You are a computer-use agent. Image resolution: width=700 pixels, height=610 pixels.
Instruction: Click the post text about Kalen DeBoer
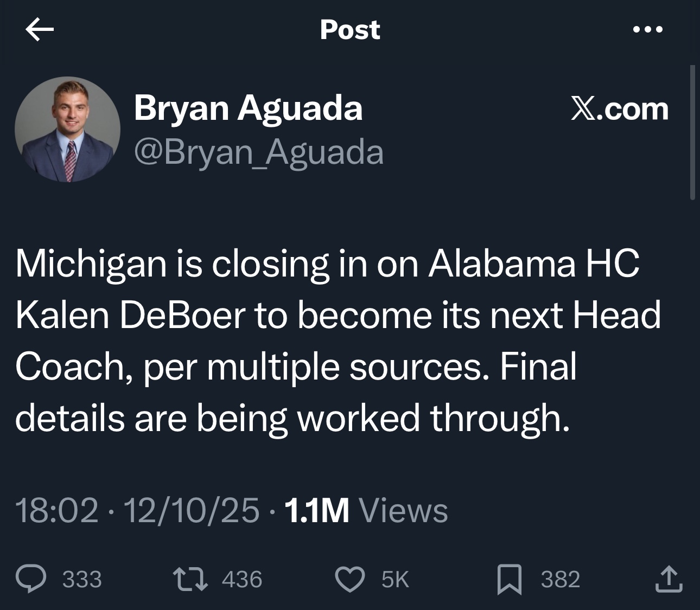338,341
